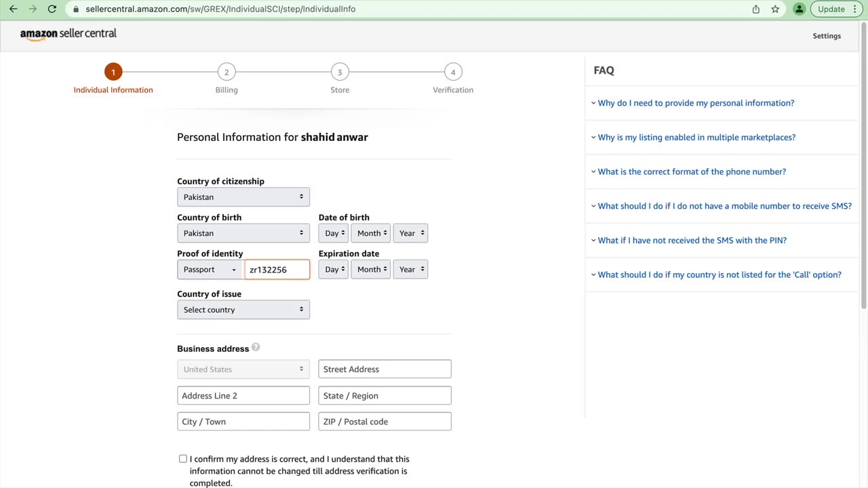Bookmark this page with the star icon
The image size is (868, 488).
pyautogui.click(x=775, y=9)
